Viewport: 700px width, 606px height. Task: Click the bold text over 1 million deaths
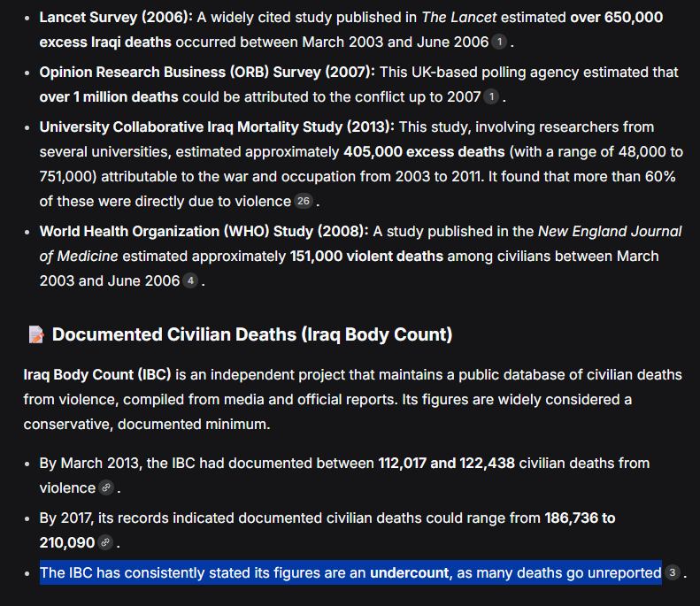tap(109, 96)
